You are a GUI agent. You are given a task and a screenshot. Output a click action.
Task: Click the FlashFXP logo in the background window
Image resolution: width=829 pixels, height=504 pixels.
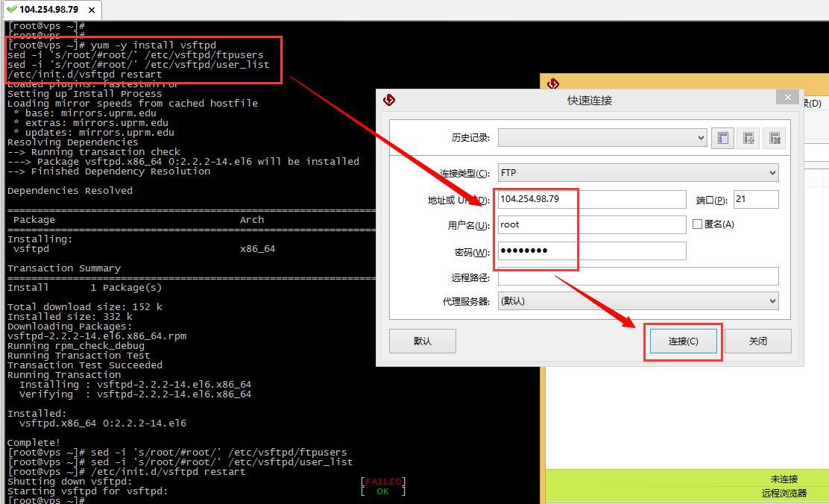click(553, 83)
